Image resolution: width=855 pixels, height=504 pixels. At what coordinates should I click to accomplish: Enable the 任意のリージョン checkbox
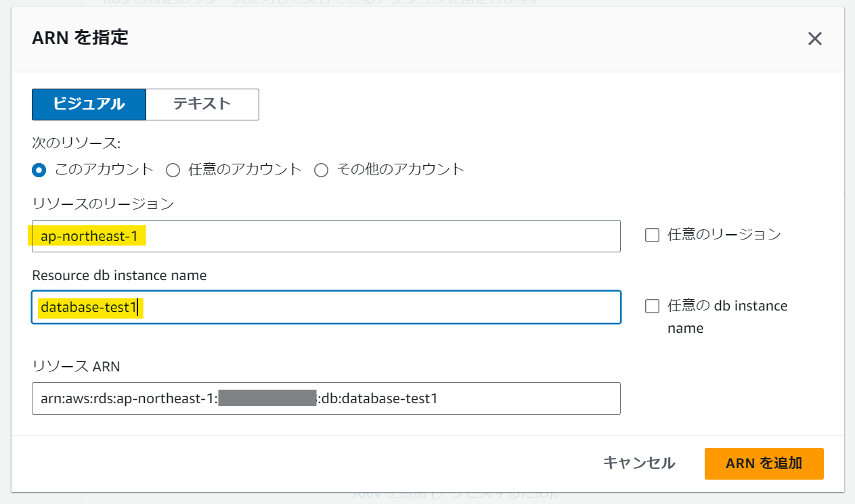pyautogui.click(x=652, y=235)
